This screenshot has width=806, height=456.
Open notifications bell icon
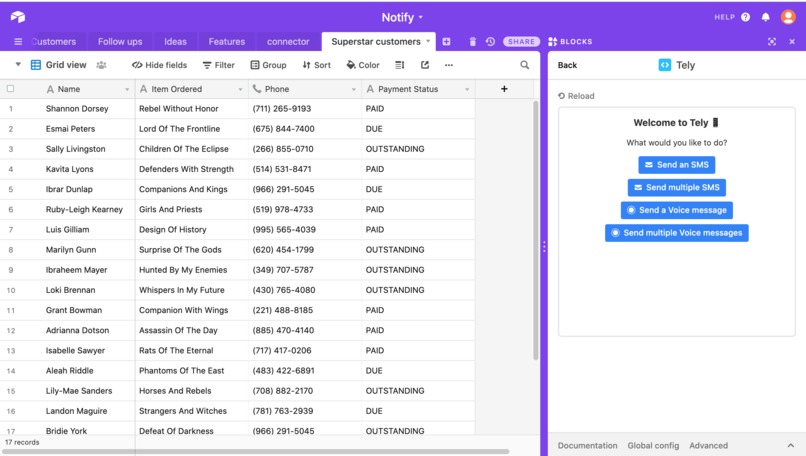(765, 17)
